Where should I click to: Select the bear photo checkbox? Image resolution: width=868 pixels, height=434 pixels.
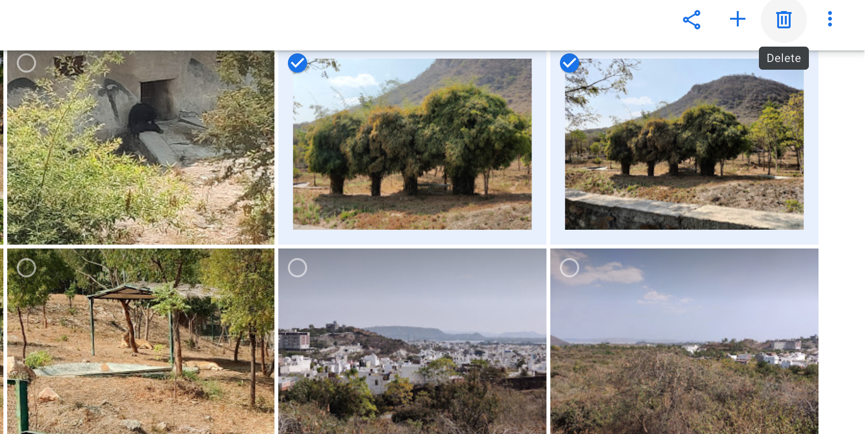(26, 63)
